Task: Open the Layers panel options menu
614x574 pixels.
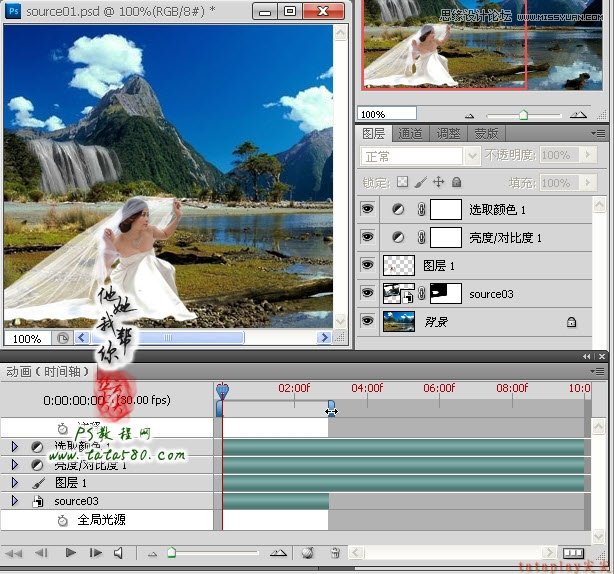Action: pyautogui.click(x=598, y=133)
